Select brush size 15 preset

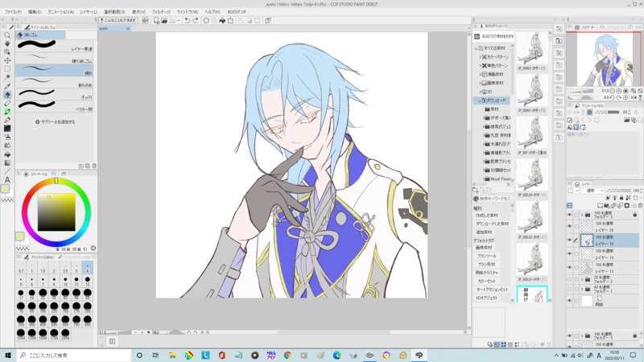[88, 281]
